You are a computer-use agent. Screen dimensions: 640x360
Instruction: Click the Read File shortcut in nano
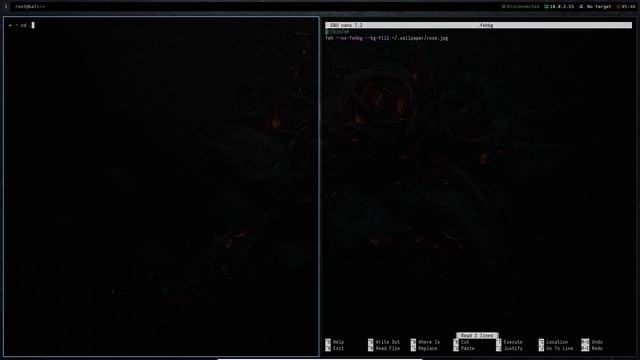384,349
